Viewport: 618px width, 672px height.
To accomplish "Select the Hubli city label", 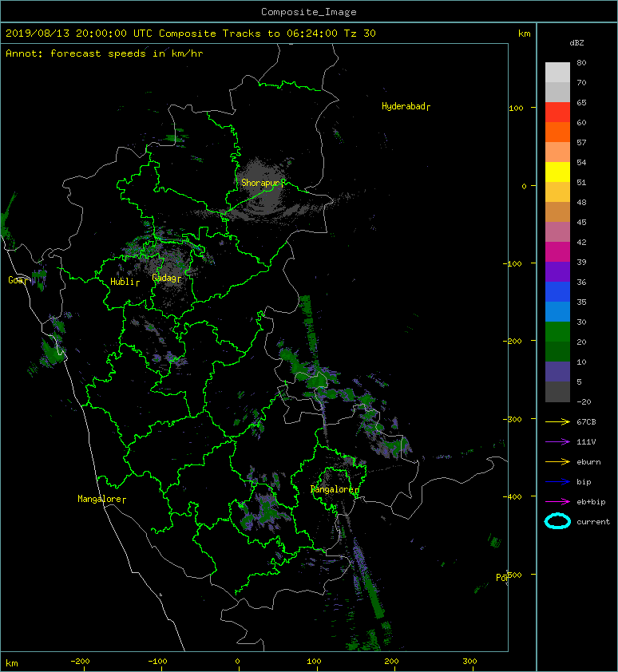I will (x=122, y=282).
